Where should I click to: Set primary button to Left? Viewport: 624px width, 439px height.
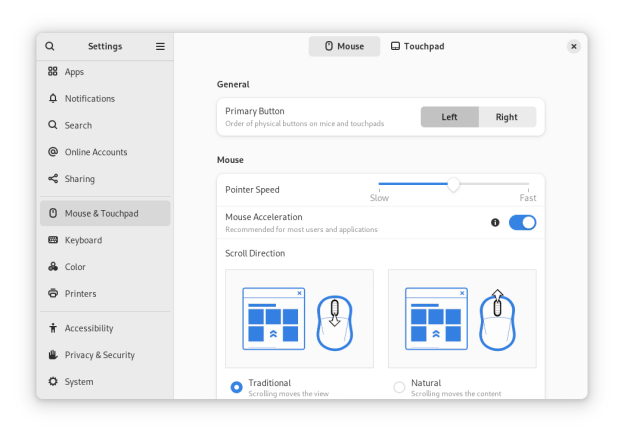pos(449,117)
